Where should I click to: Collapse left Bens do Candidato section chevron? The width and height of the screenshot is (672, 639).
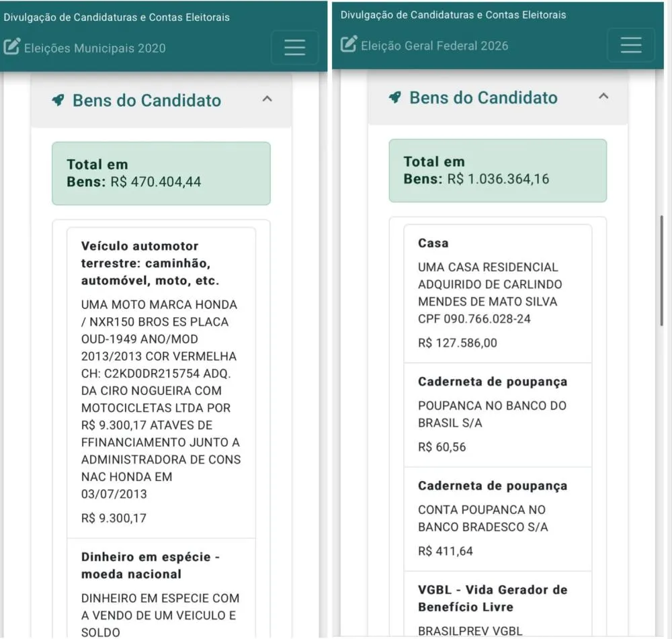click(267, 99)
